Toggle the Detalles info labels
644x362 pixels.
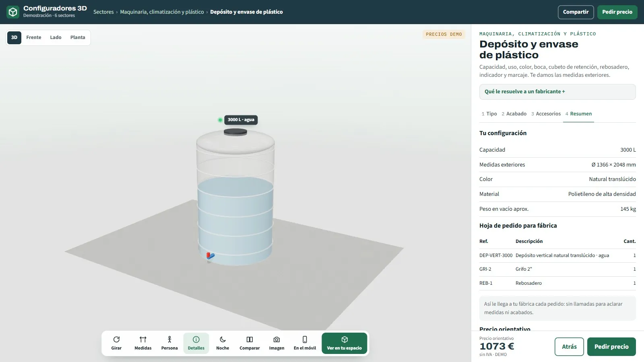point(196,343)
